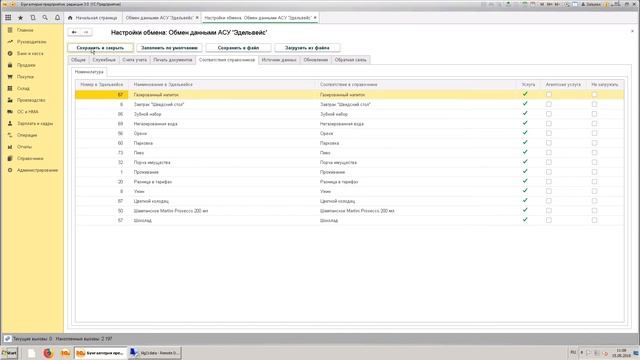Open Руководителю section in sidebar
640x360 pixels.
31,42
